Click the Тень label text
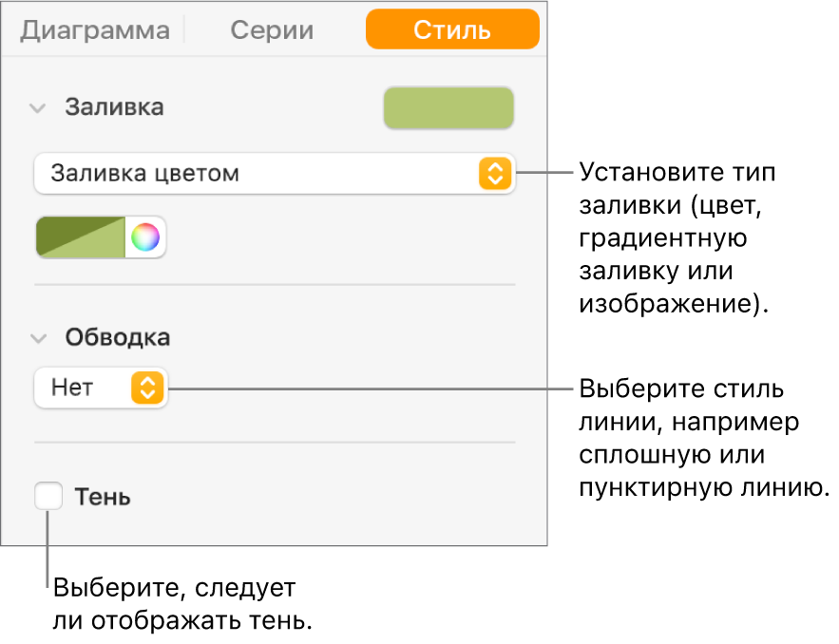839x644 pixels. click(x=103, y=497)
